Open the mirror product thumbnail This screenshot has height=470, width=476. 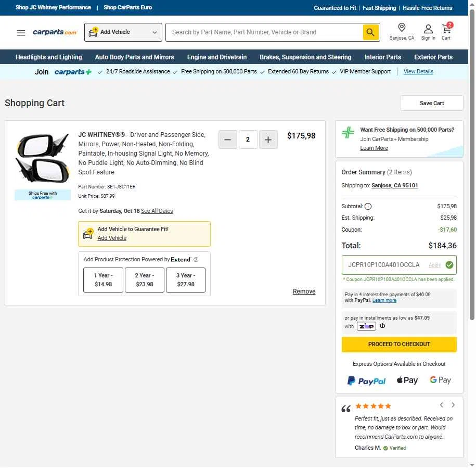[x=43, y=158]
